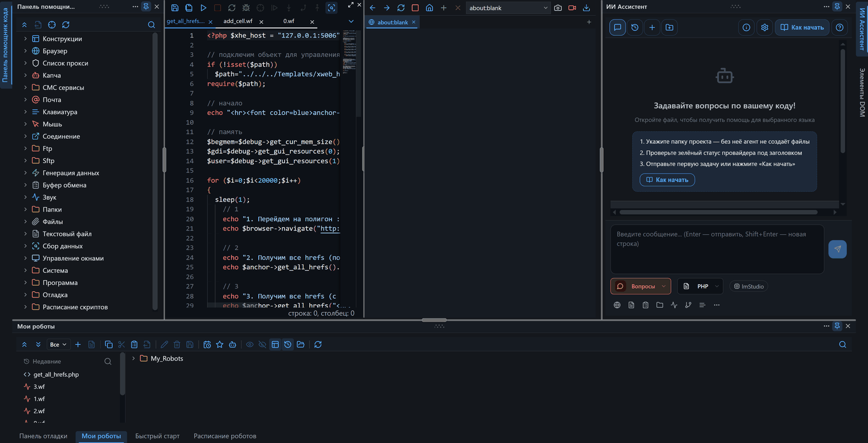Open the Панель отладки bottom tab
Image resolution: width=868 pixels, height=443 pixels.
coord(43,436)
